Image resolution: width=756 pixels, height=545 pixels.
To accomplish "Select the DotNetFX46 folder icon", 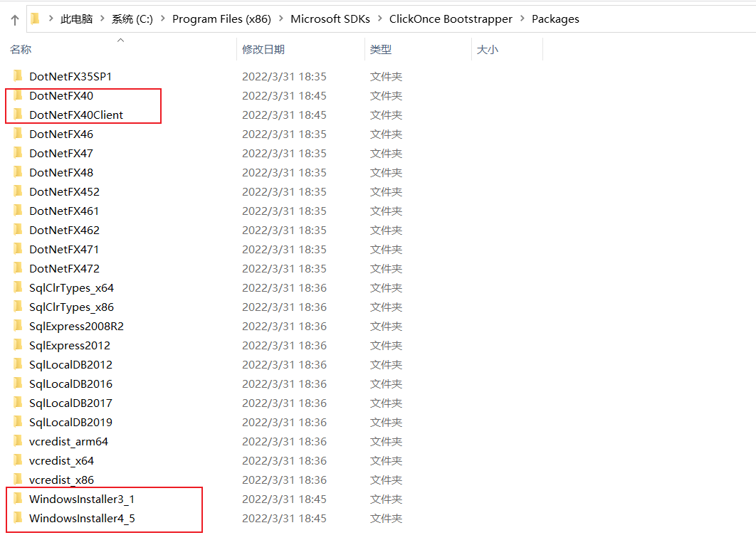I will pyautogui.click(x=18, y=134).
